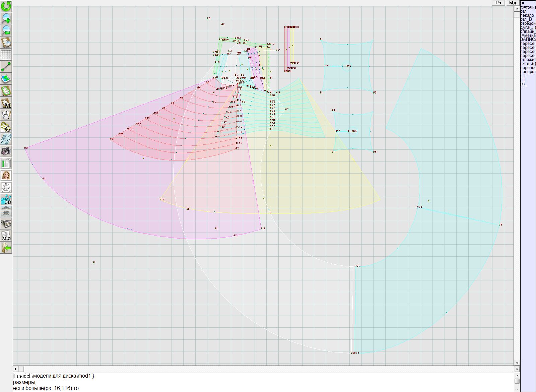Click the green refresh arrow icon
This screenshot has width=536, height=392.
6,6
